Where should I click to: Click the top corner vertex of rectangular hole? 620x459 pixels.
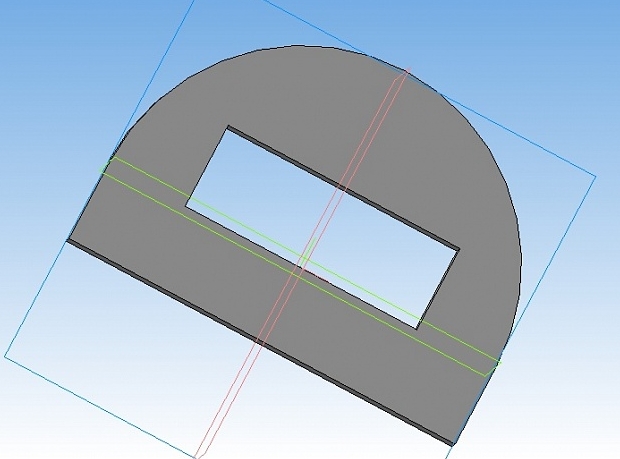(x=228, y=127)
